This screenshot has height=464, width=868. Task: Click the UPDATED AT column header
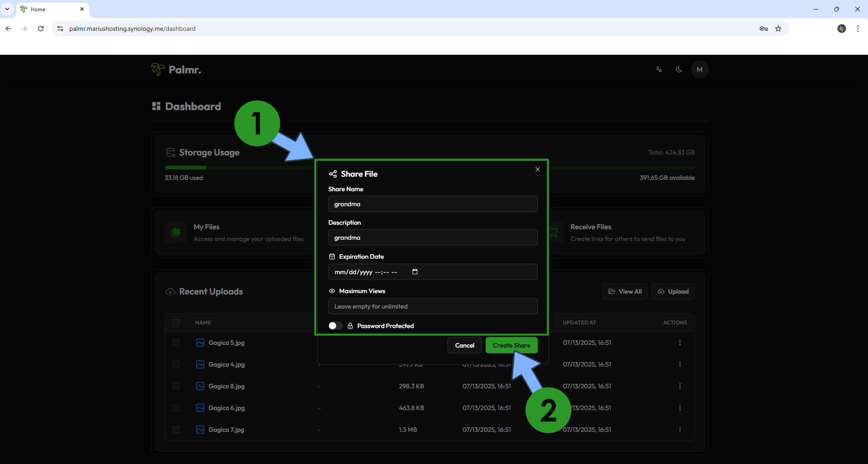(579, 323)
